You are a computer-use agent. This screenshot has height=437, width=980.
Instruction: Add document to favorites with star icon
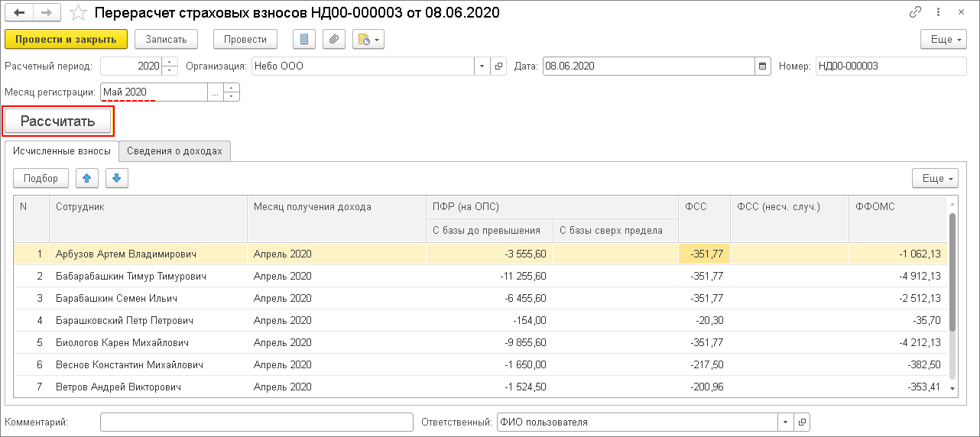pyautogui.click(x=77, y=13)
